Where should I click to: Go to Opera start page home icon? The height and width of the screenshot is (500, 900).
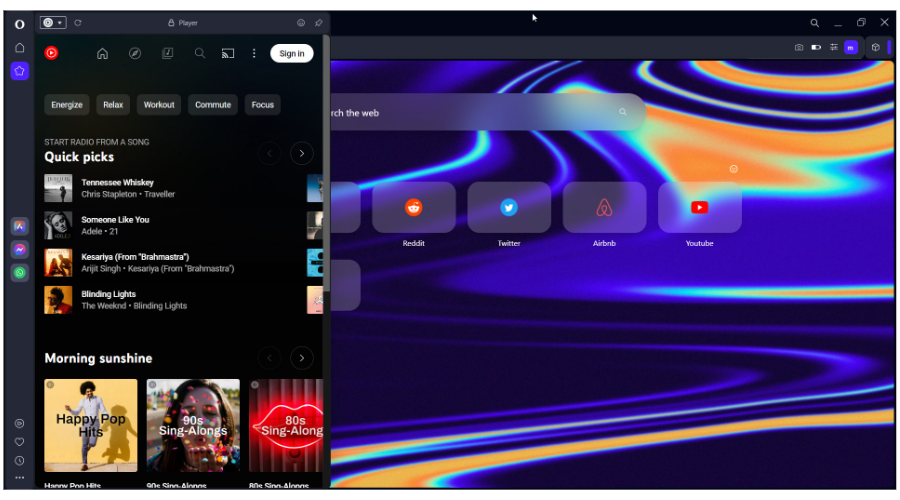tap(20, 48)
